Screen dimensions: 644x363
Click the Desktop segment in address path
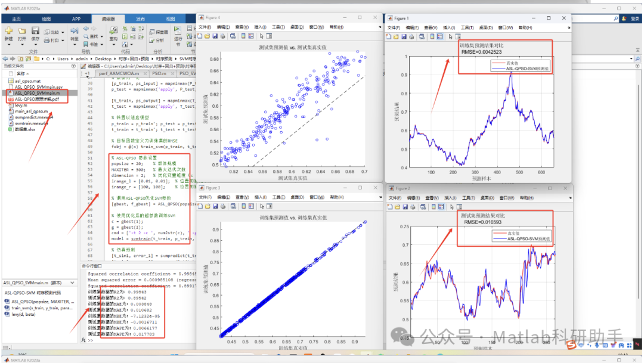103,59
